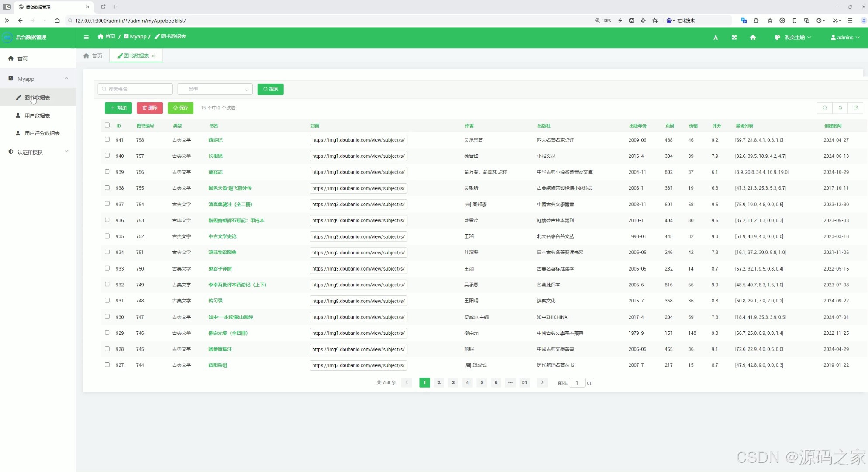Switch to the 首页 tab
The image size is (868, 472).
pos(93,56)
